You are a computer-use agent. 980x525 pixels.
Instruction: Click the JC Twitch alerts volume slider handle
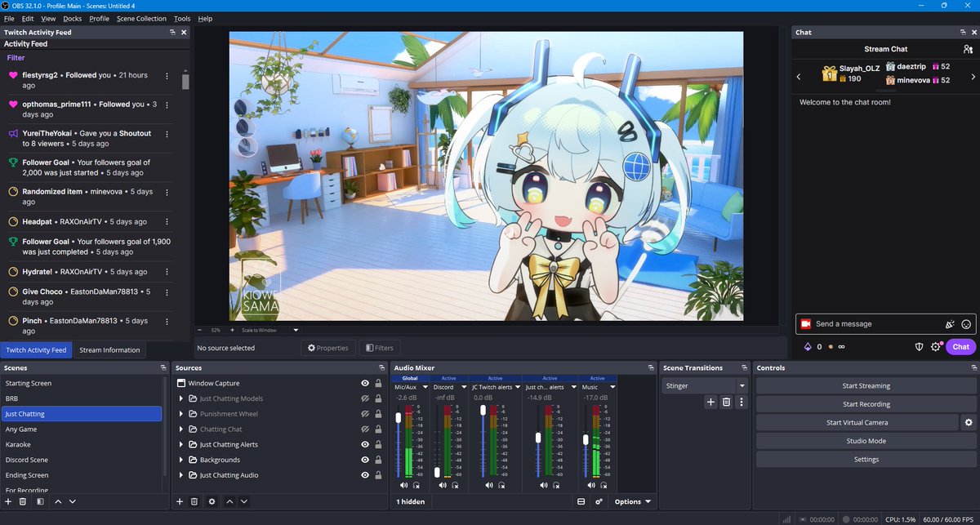483,409
